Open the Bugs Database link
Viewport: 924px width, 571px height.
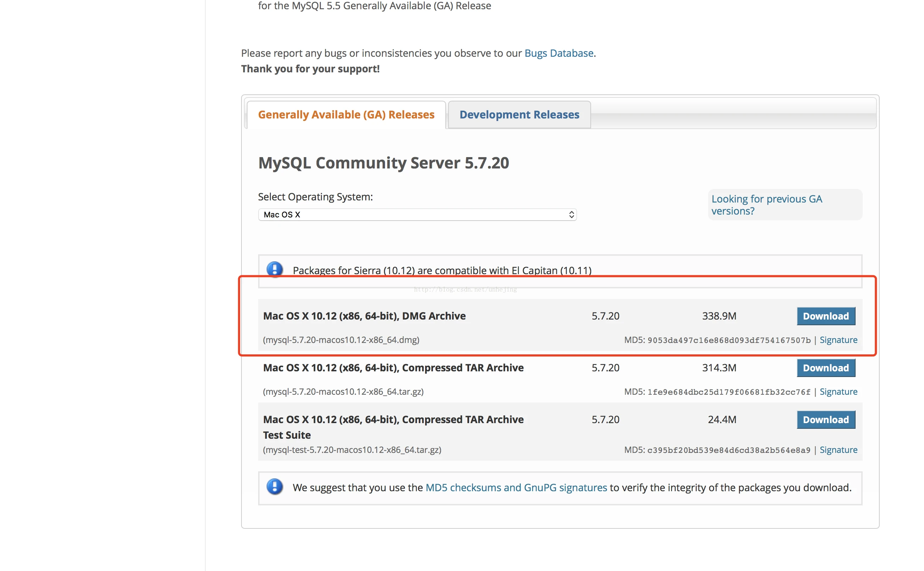point(559,53)
